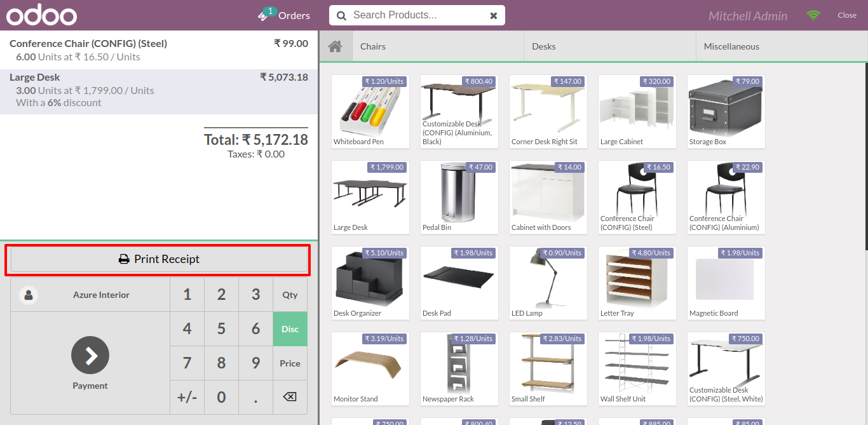Click numpad key 8

[x=221, y=363]
